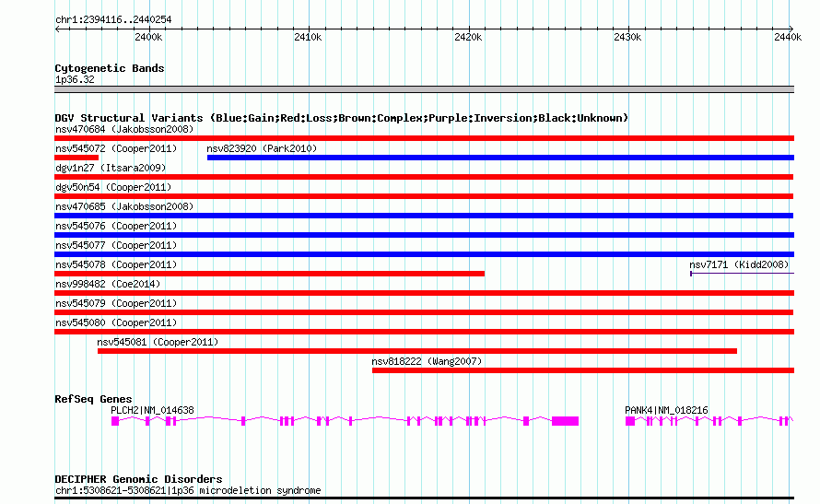The height and width of the screenshot is (504, 820).
Task: Click the RefSeq Genes track title
Action: coord(93,399)
